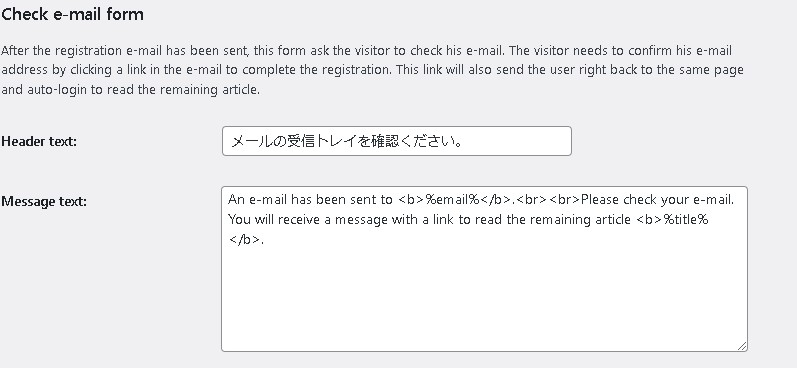Click the word メール in the header field
This screenshot has height=368, width=797.
coord(250,141)
